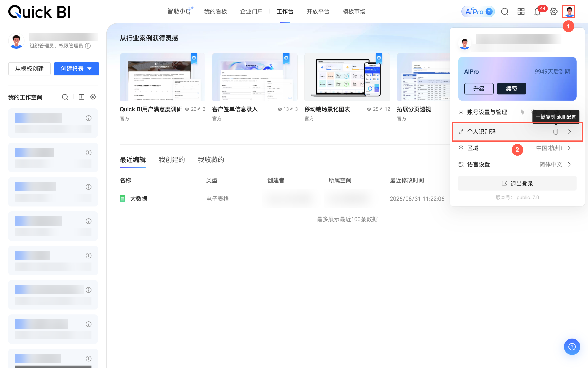Switch to 最近编辑 tab
The height and width of the screenshot is (368, 588).
pyautogui.click(x=133, y=160)
